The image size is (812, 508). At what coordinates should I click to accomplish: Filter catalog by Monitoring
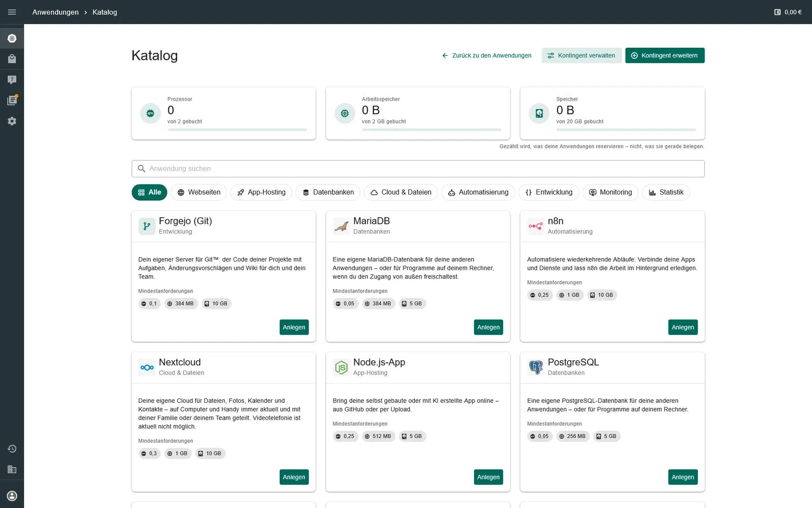tap(611, 192)
